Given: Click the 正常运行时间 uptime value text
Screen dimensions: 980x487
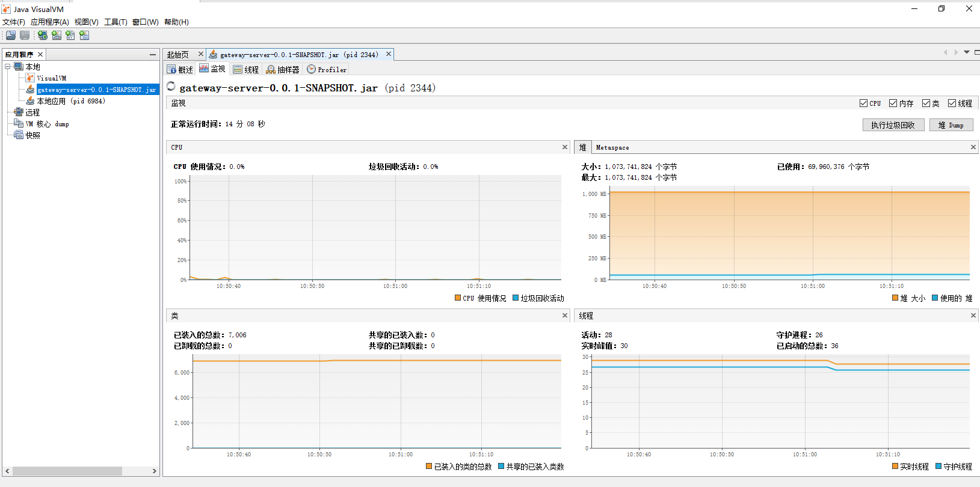Looking at the screenshot, I should [x=245, y=124].
